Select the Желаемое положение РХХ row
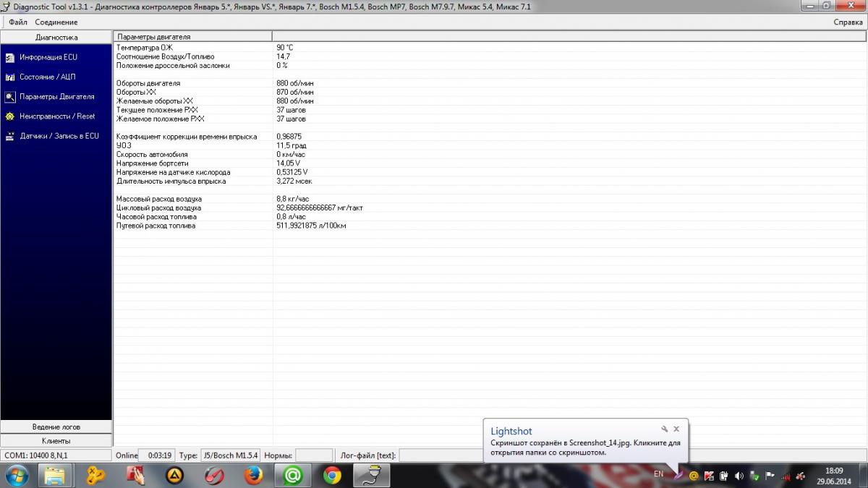 (x=490, y=119)
